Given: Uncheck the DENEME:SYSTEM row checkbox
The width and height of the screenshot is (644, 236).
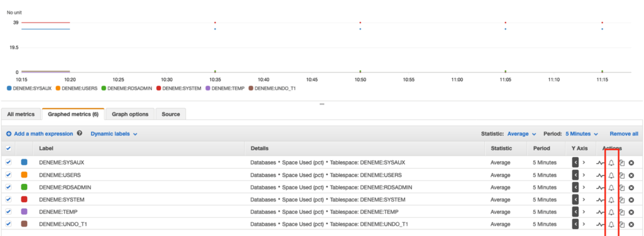Looking at the screenshot, I should (9, 199).
